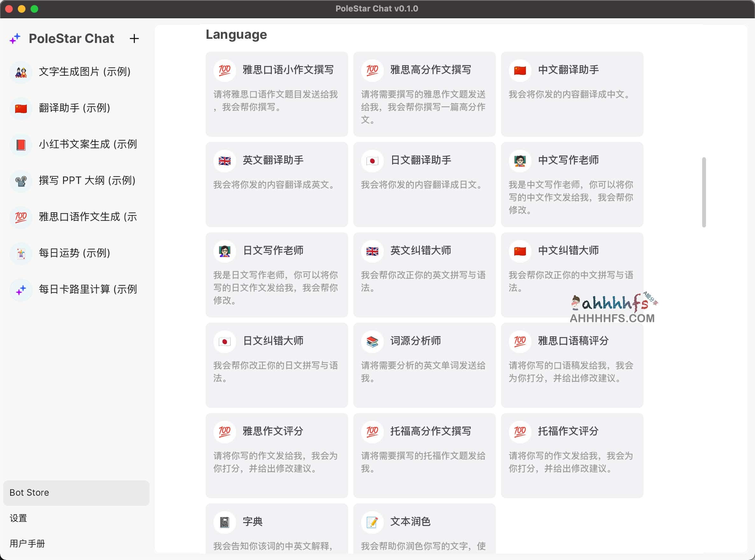
Task: Click the Japan flag icon on 日文翻译助手 card
Action: (x=372, y=161)
